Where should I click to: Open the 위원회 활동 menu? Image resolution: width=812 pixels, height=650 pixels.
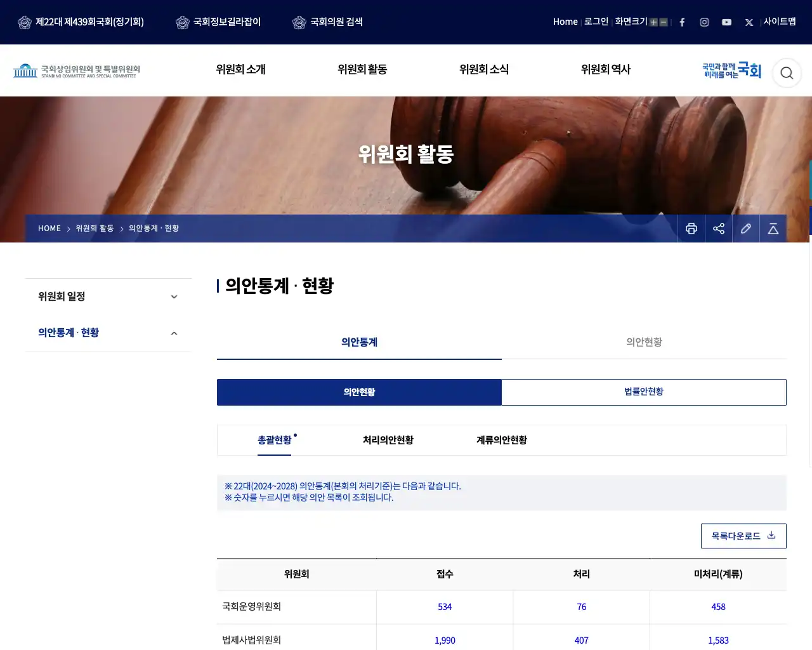(362, 69)
